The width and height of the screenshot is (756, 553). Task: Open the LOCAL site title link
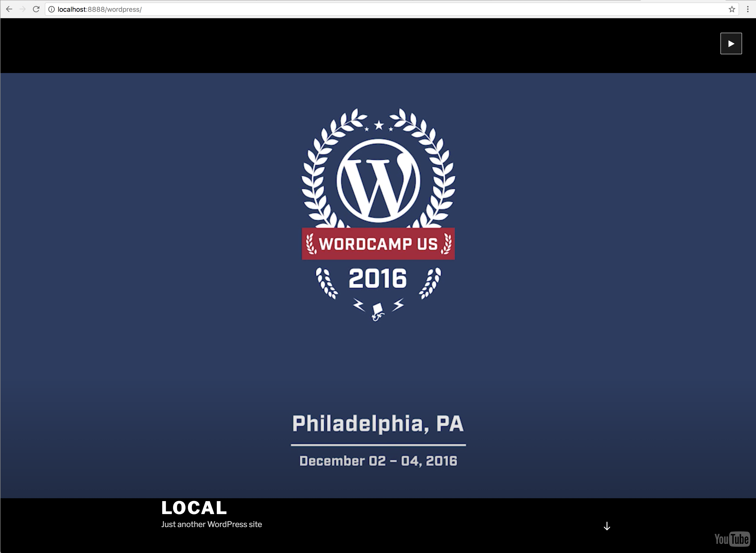194,508
